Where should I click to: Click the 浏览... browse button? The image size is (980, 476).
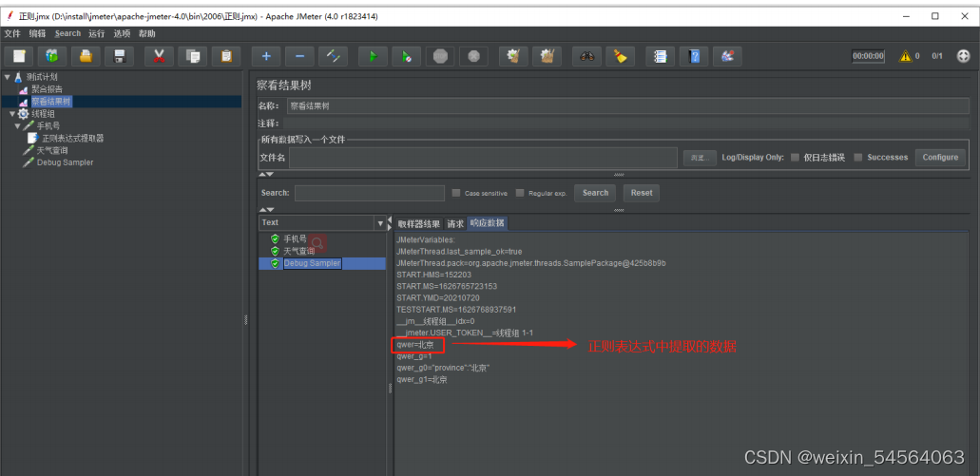[x=700, y=158]
